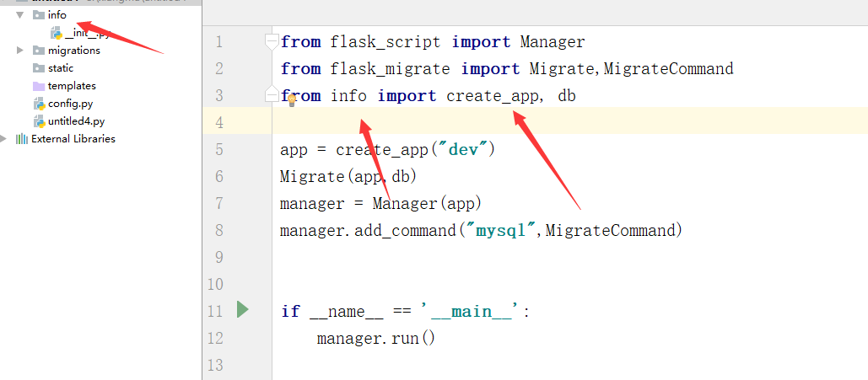Collapse the info folder tree arrow
The width and height of the screenshot is (868, 380).
coord(20,15)
